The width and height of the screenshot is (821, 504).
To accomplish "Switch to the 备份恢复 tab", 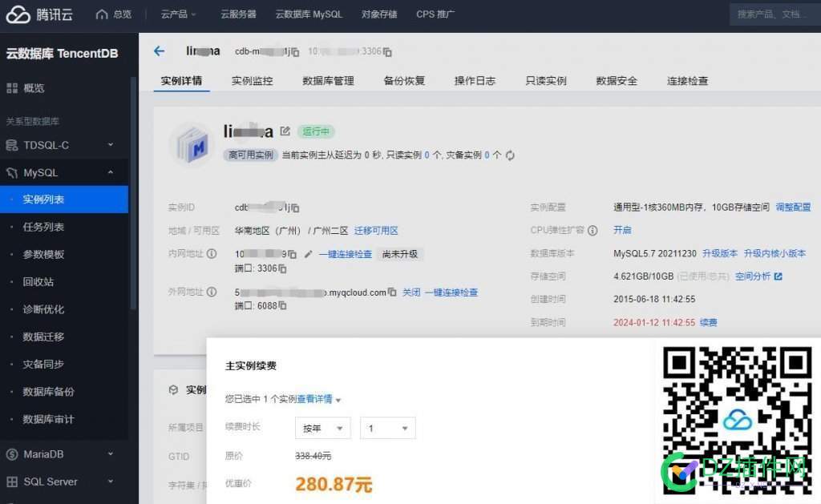I will (x=404, y=81).
